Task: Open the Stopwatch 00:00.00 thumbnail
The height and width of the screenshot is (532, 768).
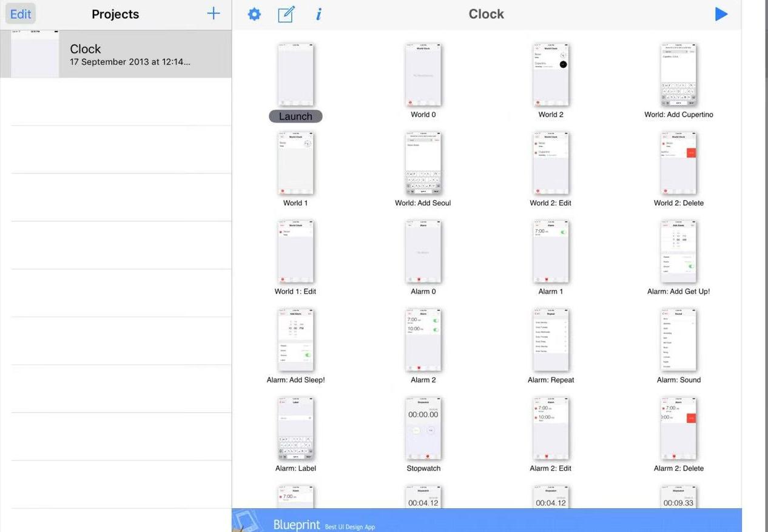Action: pos(423,428)
